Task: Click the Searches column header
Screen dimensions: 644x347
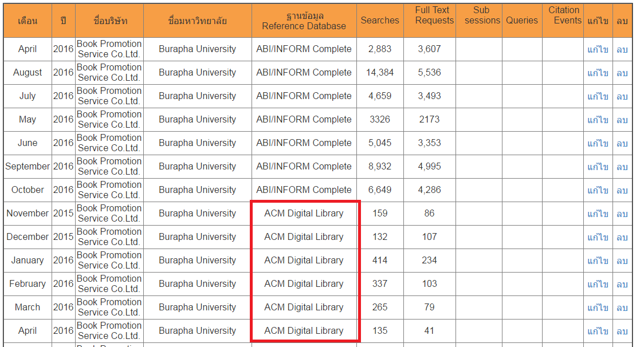Action: pos(380,21)
